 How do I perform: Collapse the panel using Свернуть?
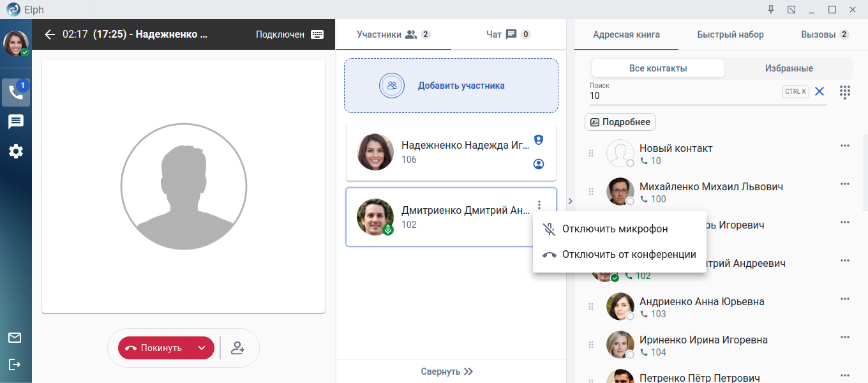click(x=447, y=372)
